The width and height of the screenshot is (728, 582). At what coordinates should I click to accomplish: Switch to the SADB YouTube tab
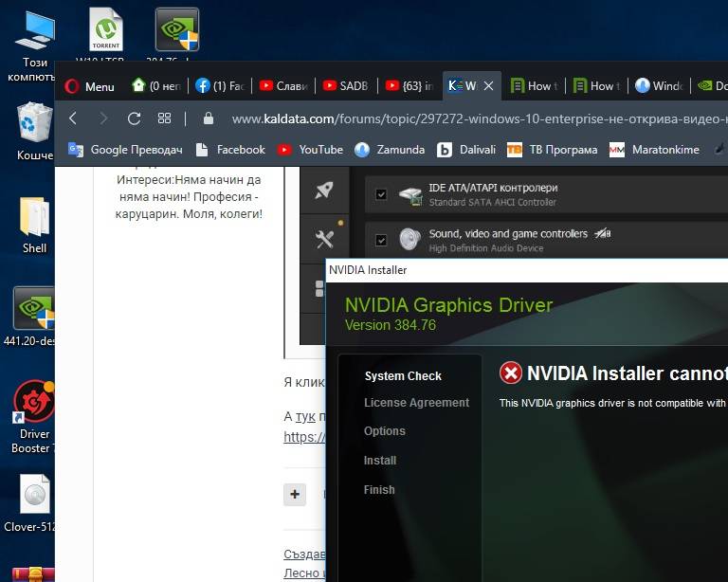pos(346,86)
